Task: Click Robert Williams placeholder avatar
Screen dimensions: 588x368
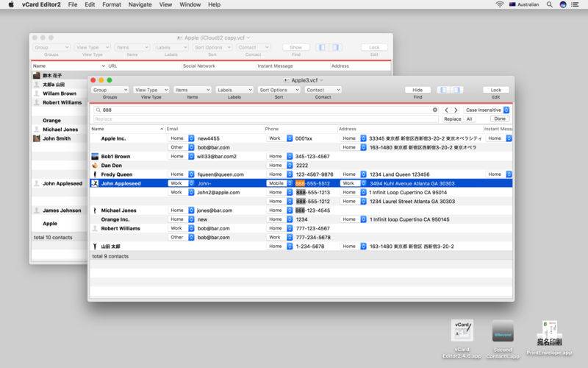Action: click(95, 228)
